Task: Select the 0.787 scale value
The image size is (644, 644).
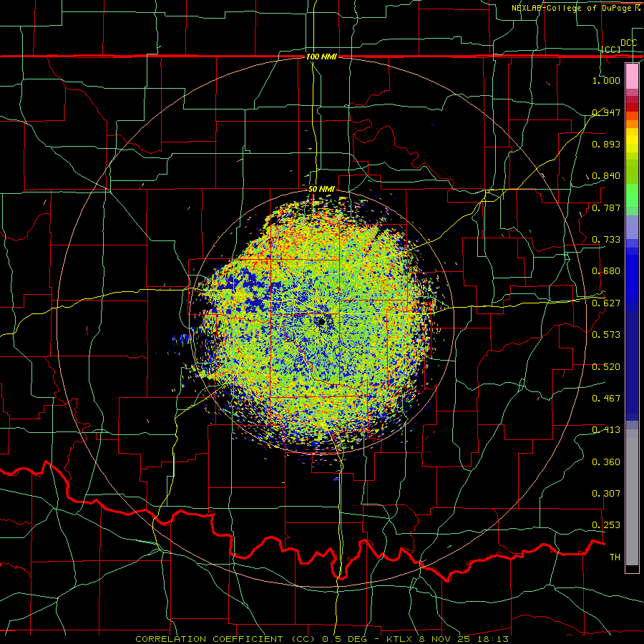Action: (x=606, y=208)
